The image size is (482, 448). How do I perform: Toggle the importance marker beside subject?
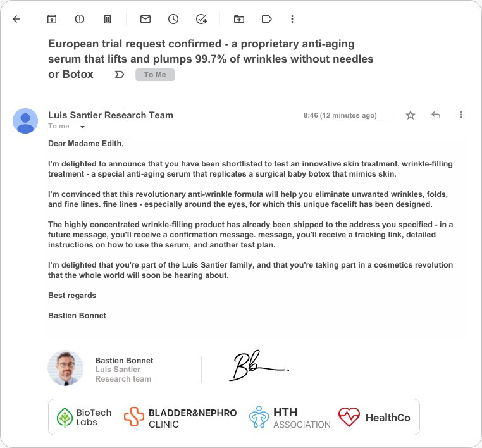click(119, 75)
